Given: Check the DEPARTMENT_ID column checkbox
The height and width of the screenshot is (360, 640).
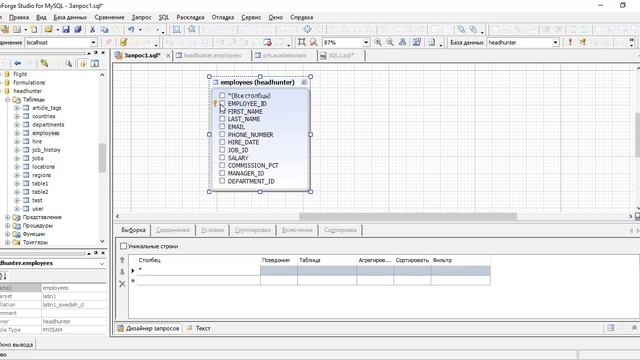Looking at the screenshot, I should pyautogui.click(x=222, y=181).
